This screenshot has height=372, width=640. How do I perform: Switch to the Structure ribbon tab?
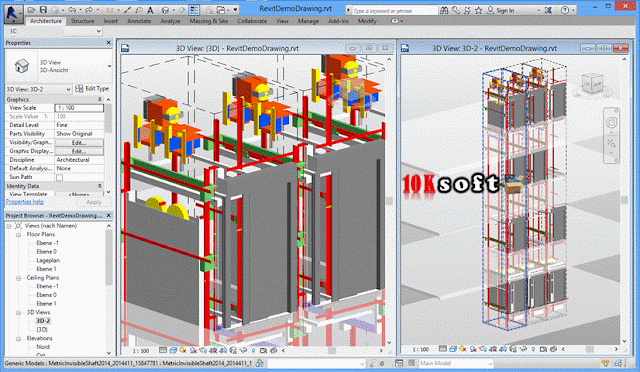82,21
